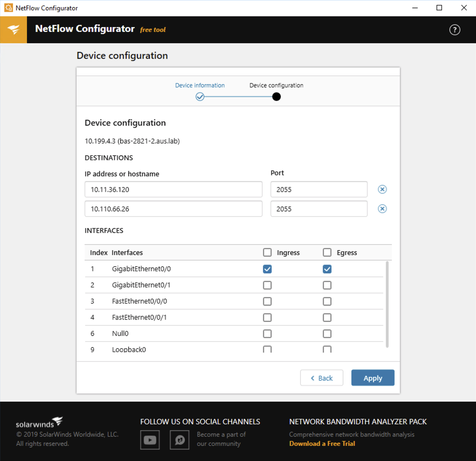Viewport: 476px width, 461px height.
Task: Open the community forum chat icon
Action: [180, 440]
